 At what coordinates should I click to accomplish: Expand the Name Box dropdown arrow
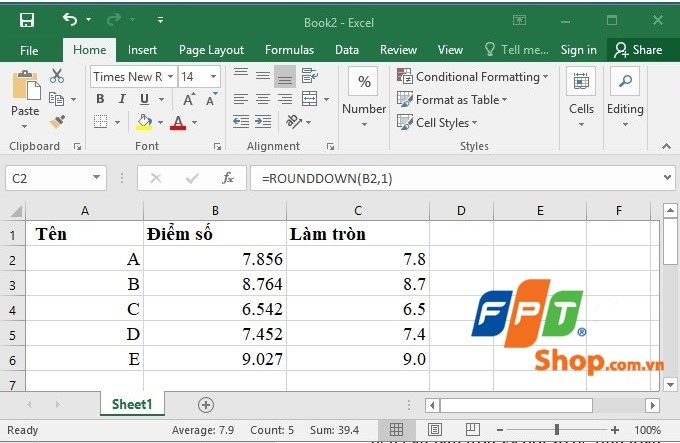click(96, 177)
